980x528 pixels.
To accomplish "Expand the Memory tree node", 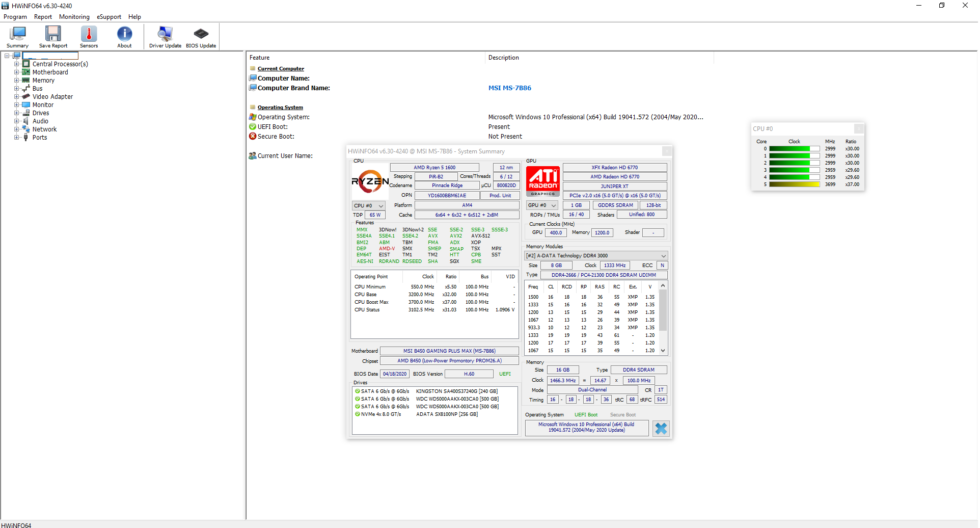I will (17, 81).
